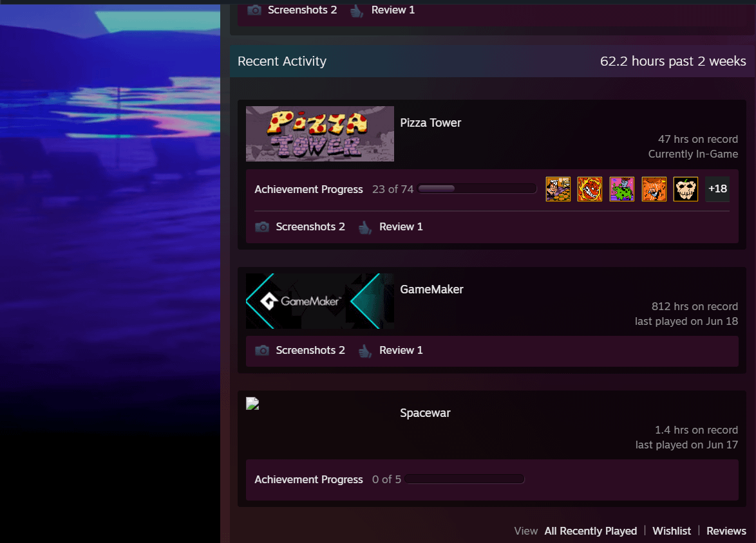Screen dimensions: 756x543
Task: Open the Pizza Tower game banner
Action: click(320, 134)
